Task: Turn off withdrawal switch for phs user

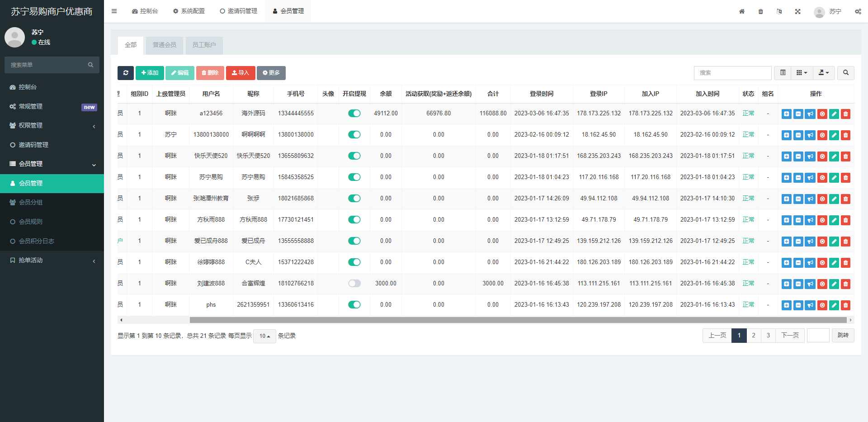Action: click(x=354, y=305)
